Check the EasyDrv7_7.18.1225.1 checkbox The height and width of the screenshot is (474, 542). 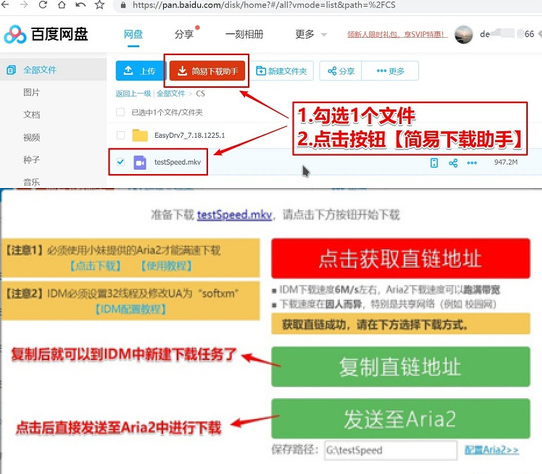click(120, 135)
